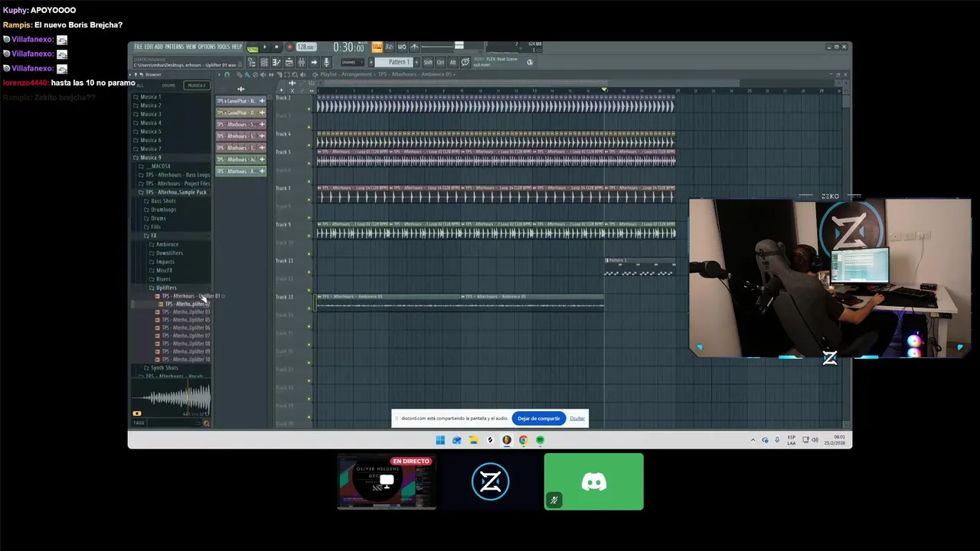Select the playlist select rectangle tool
Screen dimensions: 980x551
click(x=287, y=75)
